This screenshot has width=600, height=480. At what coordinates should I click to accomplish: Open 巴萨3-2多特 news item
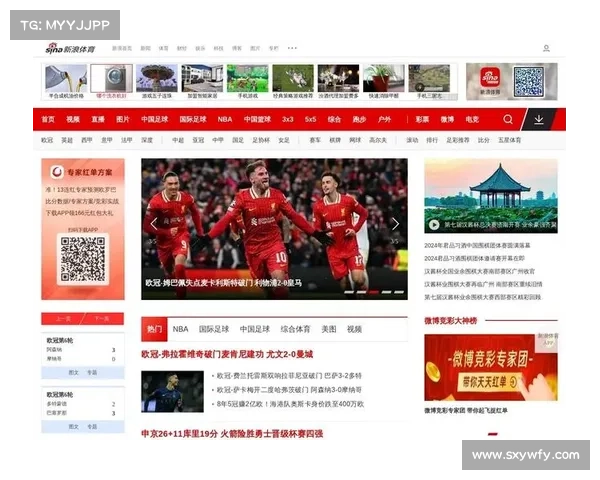click(289, 376)
